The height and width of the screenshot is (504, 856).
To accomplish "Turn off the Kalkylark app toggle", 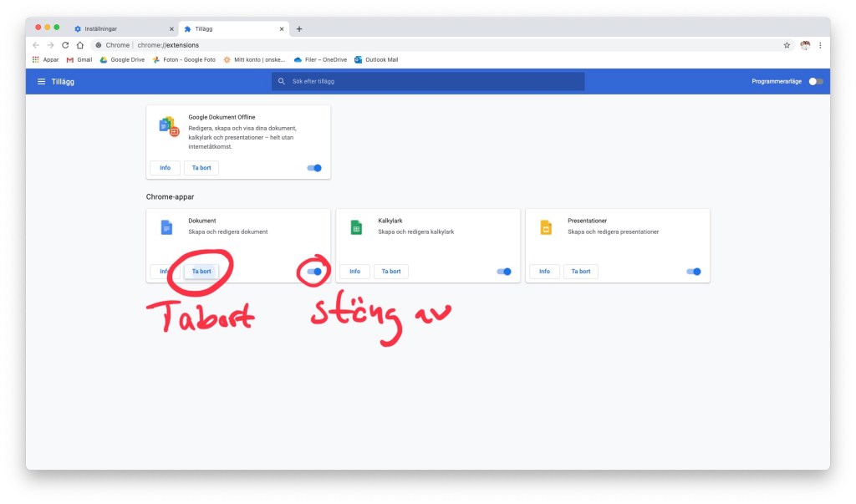I will pyautogui.click(x=504, y=272).
